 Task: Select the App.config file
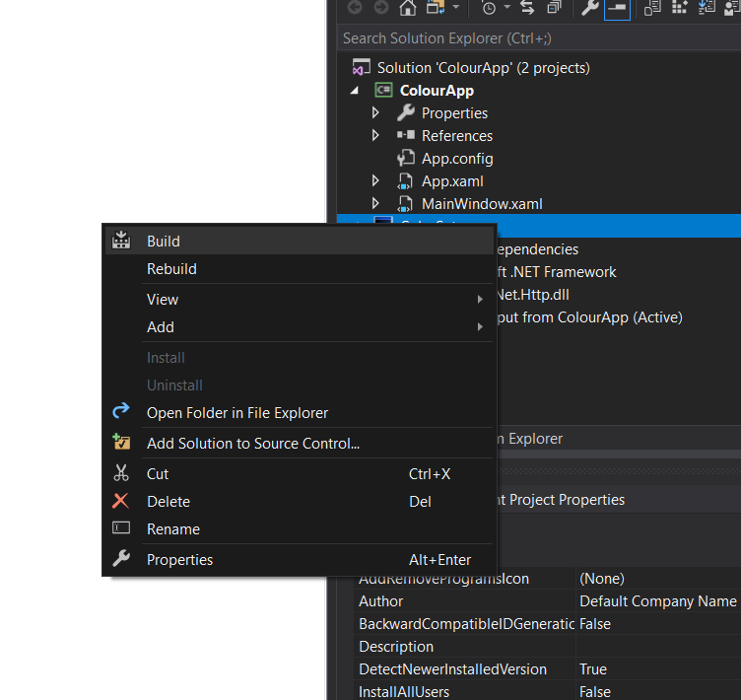point(457,159)
